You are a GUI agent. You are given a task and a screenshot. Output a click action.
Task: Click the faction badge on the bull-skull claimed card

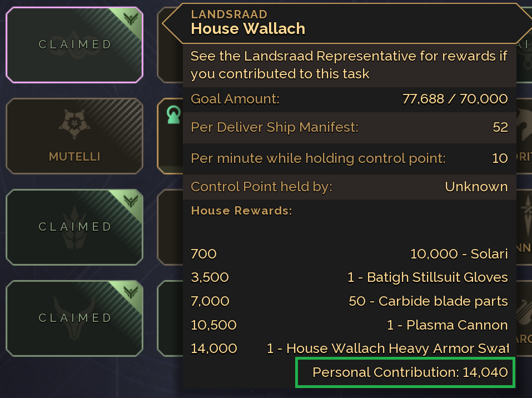(x=132, y=292)
